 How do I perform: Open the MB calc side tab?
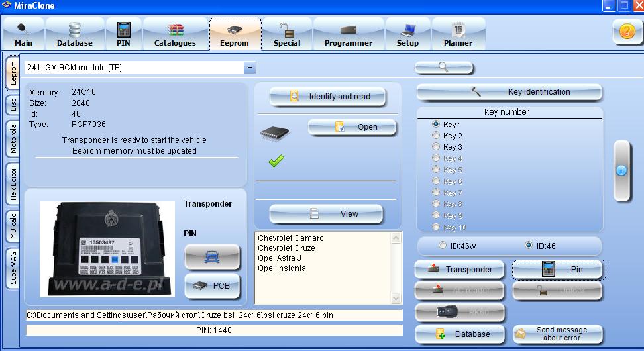(x=13, y=226)
